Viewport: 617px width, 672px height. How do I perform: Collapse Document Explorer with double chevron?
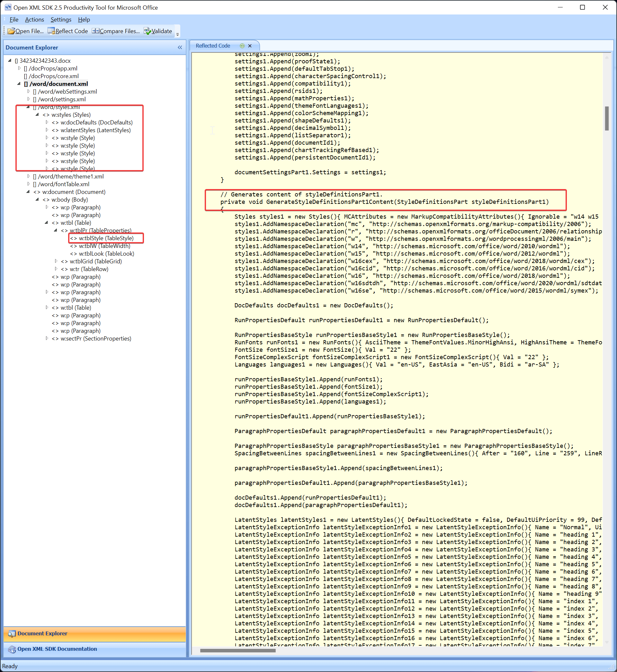tap(180, 48)
